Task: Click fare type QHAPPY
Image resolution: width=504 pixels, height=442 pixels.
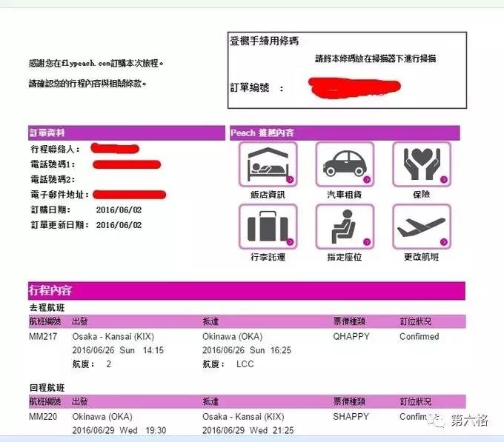Action: pyautogui.click(x=351, y=336)
